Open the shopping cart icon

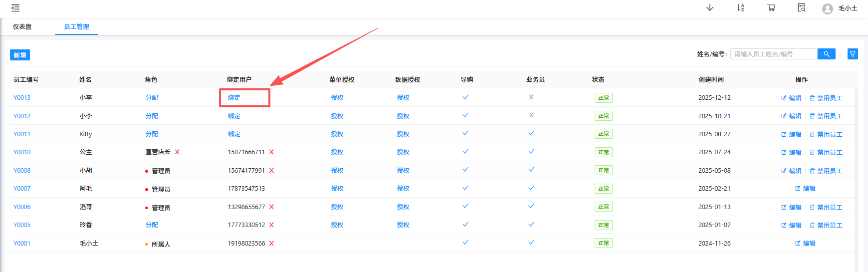(x=771, y=7)
